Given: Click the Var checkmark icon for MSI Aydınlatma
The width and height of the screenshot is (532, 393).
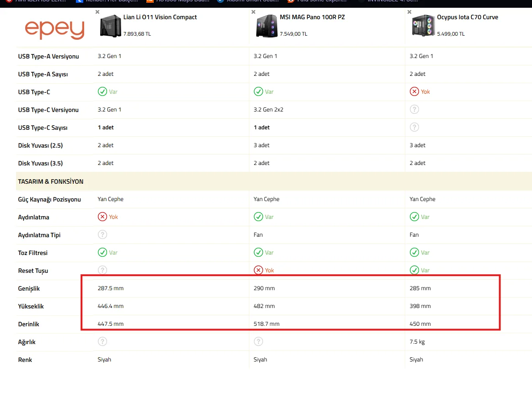Looking at the screenshot, I should pyautogui.click(x=258, y=217).
